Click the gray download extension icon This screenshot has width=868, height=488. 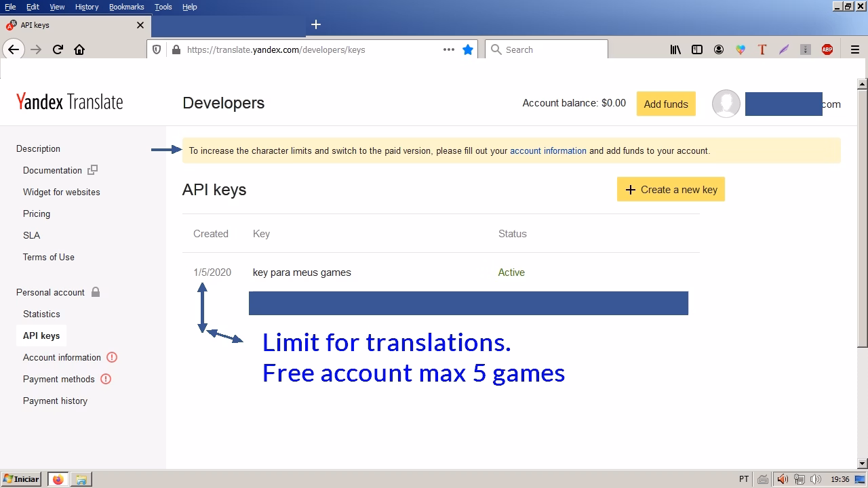point(806,49)
